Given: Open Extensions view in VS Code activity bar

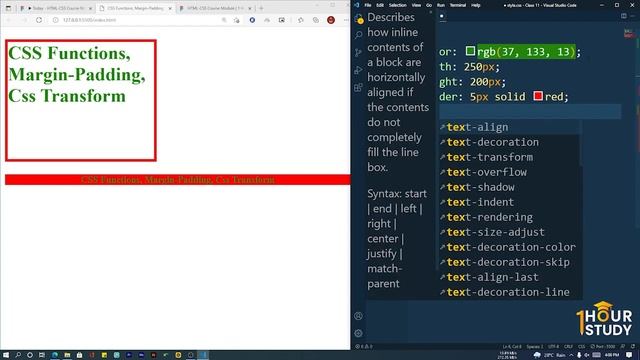Looking at the screenshot, I should coord(359,88).
